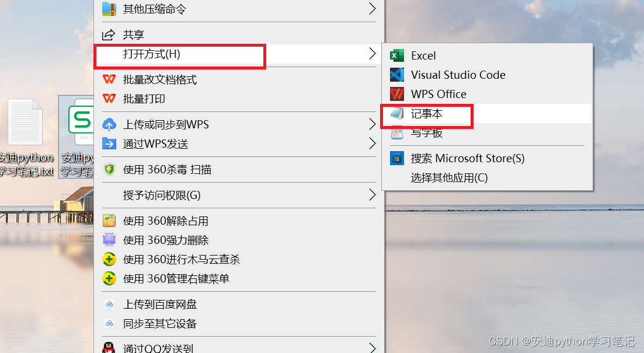Click the compression archive icon beside 其他压缩命令
This screenshot has width=644, height=353.
(x=109, y=9)
